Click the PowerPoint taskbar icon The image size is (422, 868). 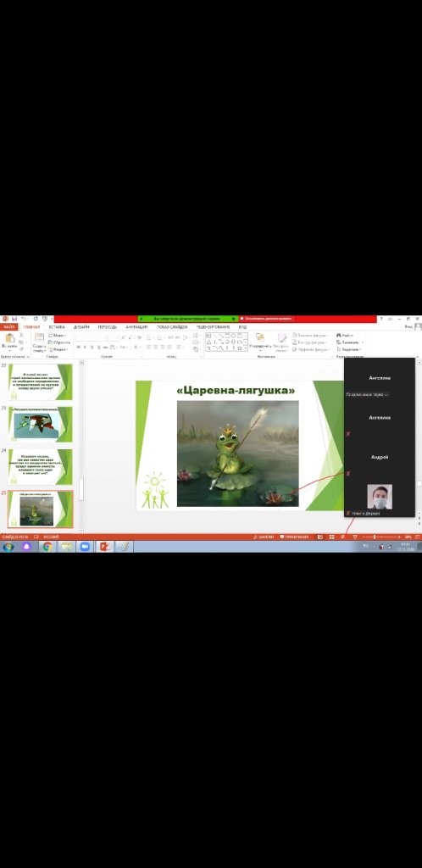pos(104,547)
